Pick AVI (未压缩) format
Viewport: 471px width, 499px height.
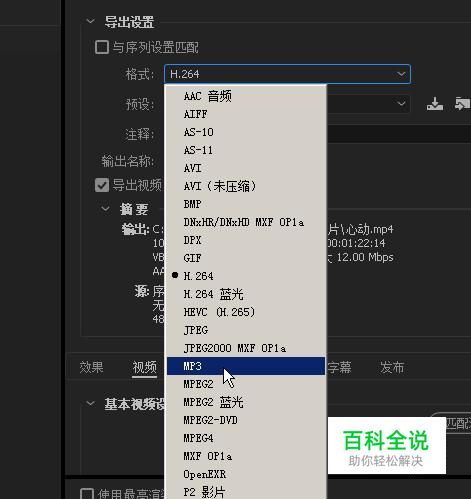tap(246, 186)
